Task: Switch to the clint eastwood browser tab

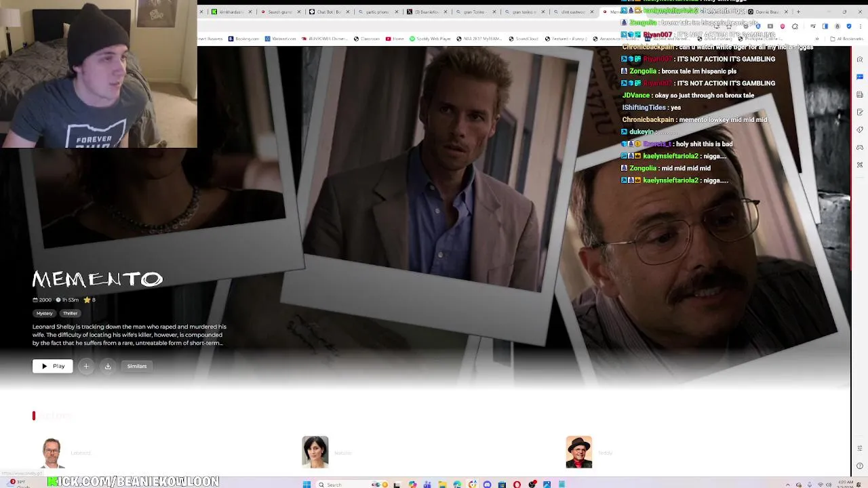Action: [x=574, y=12]
